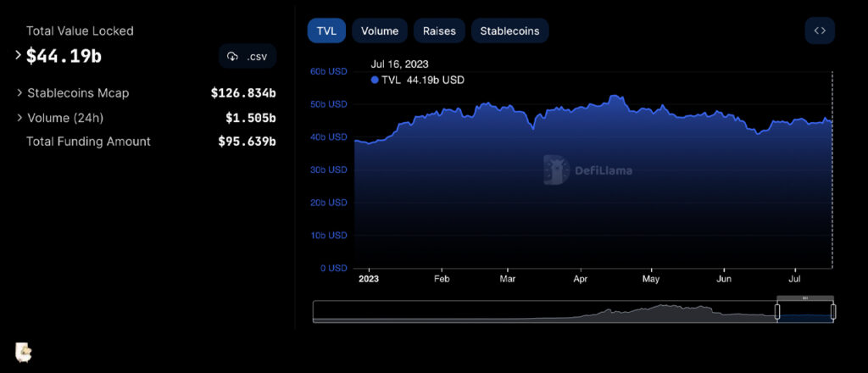The width and height of the screenshot is (868, 373).
Task: Click the cloud download icon
Action: pyautogui.click(x=232, y=57)
